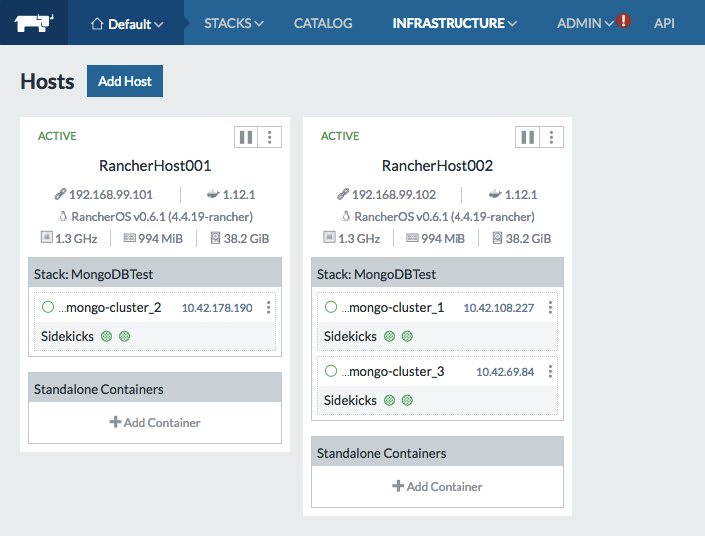Viewport: 705px width, 536px height.
Task: Click Linux penguin icon on RancherHost002
Action: pos(346,216)
